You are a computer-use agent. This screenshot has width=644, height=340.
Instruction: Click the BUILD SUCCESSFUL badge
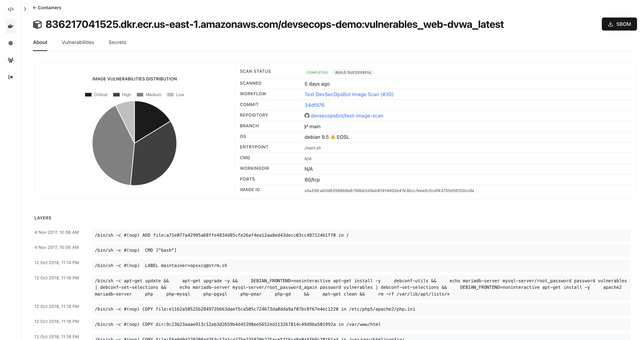(x=353, y=73)
